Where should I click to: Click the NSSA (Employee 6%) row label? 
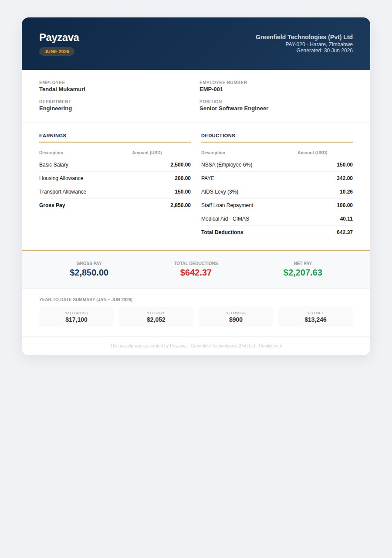pyautogui.click(x=226, y=165)
